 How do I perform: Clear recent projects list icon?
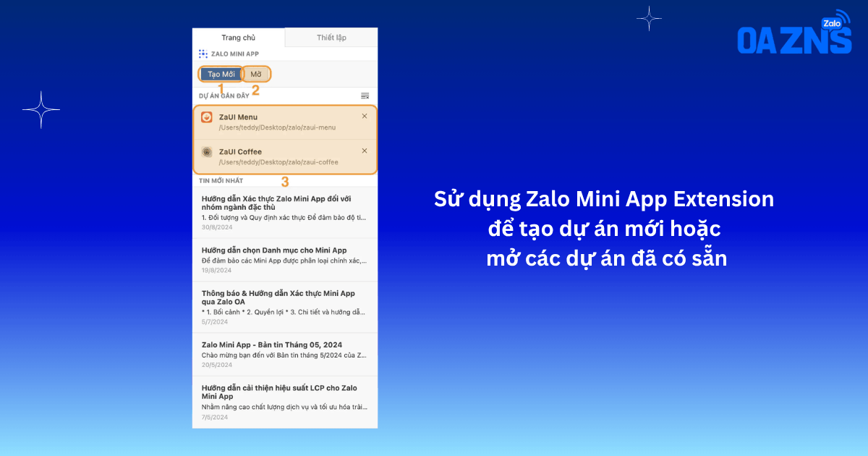point(365,96)
